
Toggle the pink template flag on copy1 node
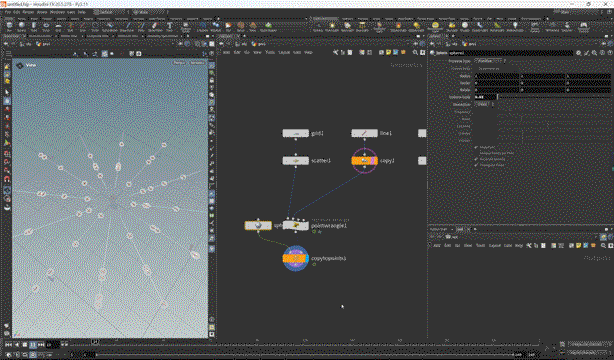click(372, 161)
